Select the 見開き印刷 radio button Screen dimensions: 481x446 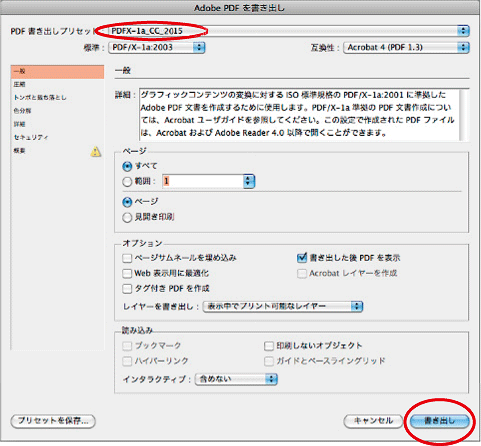click(127, 217)
